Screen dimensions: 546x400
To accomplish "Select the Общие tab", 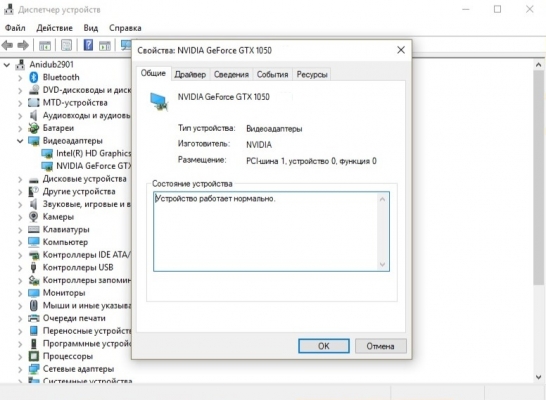I will click(153, 73).
